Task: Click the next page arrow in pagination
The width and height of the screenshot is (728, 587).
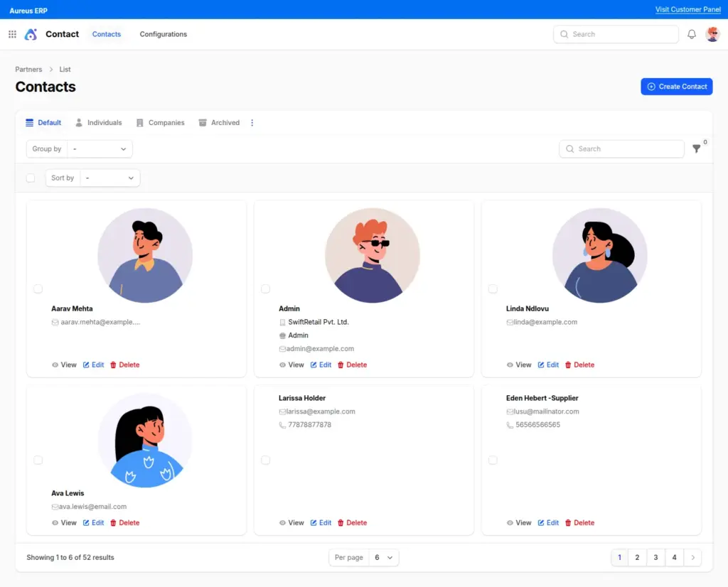Action: pyautogui.click(x=693, y=558)
